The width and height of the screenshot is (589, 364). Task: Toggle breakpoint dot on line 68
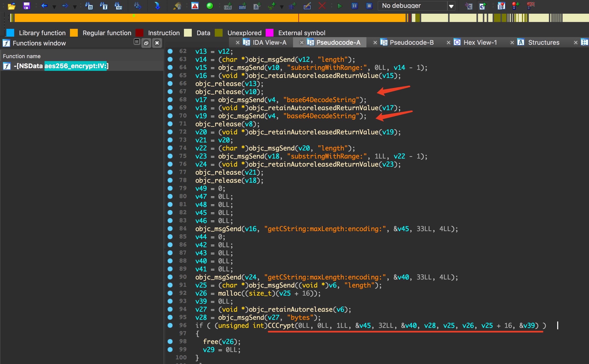(x=170, y=100)
